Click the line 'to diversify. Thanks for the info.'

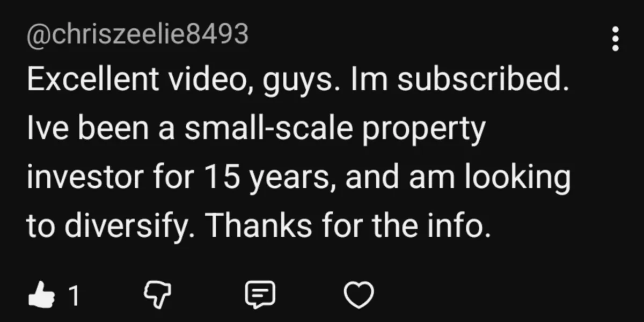[259, 227]
